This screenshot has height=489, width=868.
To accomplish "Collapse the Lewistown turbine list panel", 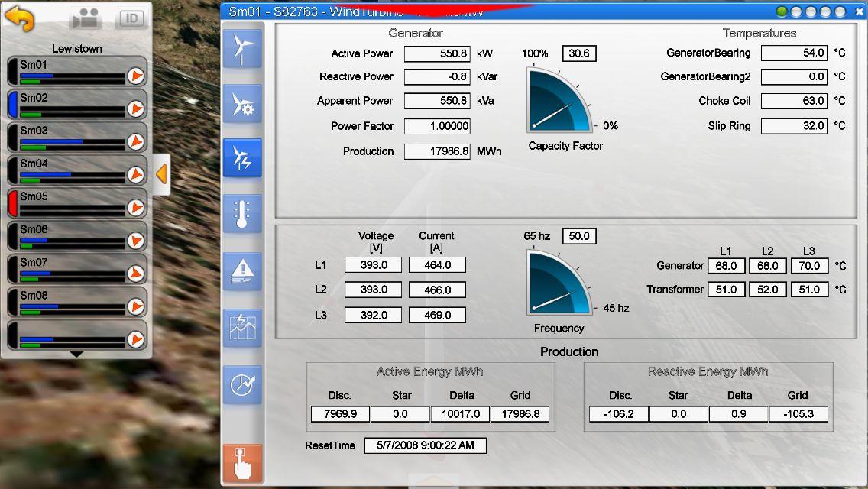I will [161, 174].
